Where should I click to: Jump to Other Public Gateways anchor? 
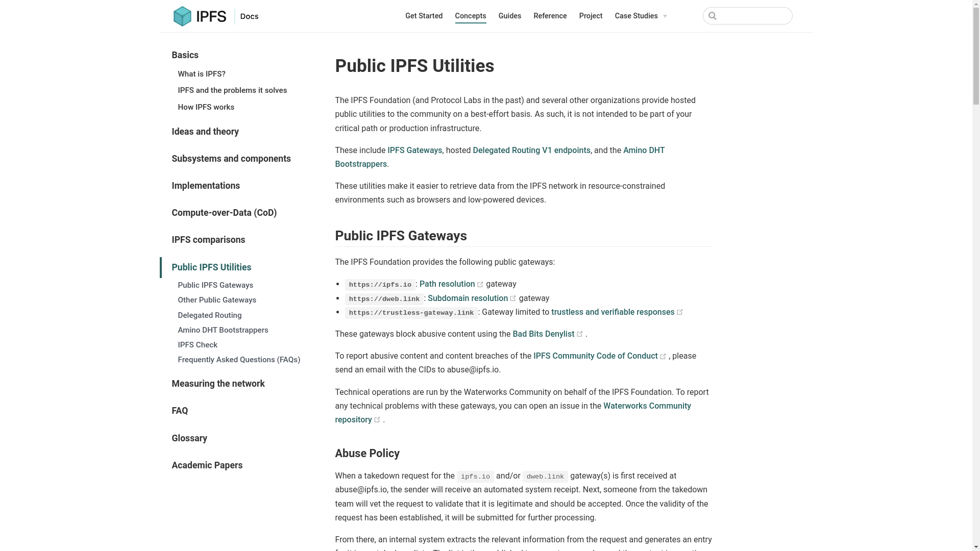point(216,300)
